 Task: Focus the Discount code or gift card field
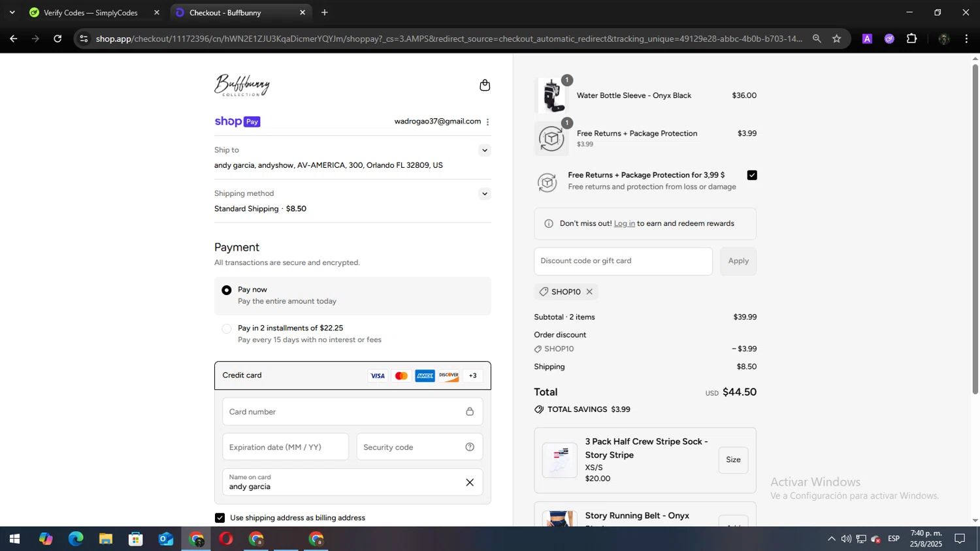[623, 261]
